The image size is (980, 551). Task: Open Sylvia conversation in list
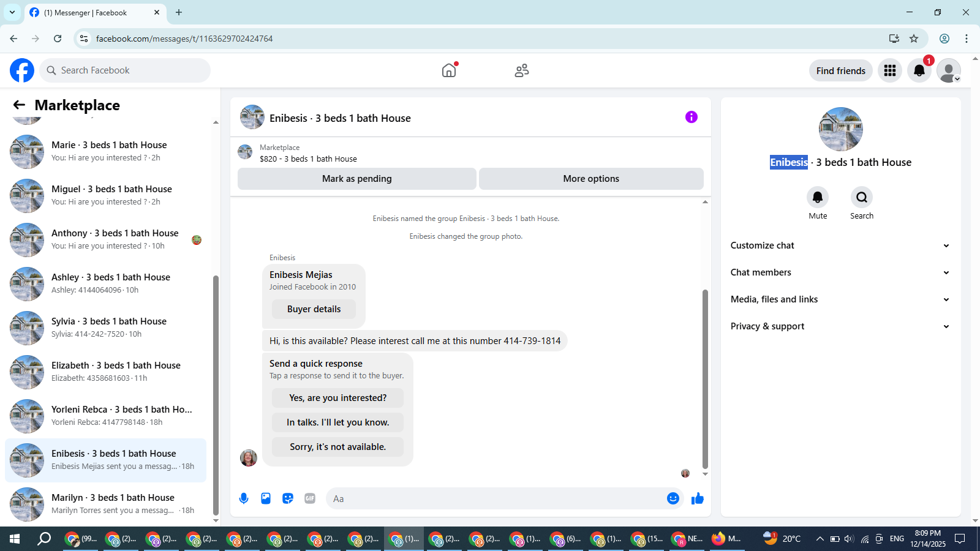point(105,328)
